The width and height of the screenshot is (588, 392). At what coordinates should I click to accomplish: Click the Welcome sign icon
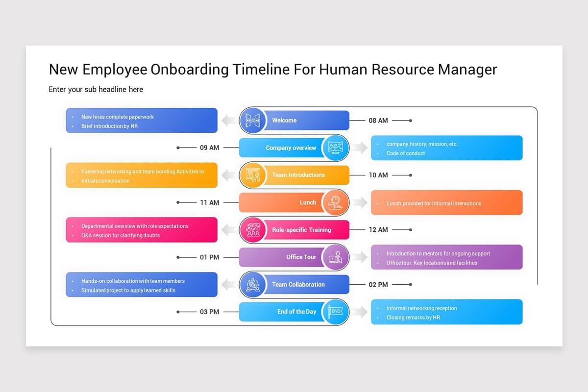[x=252, y=120]
